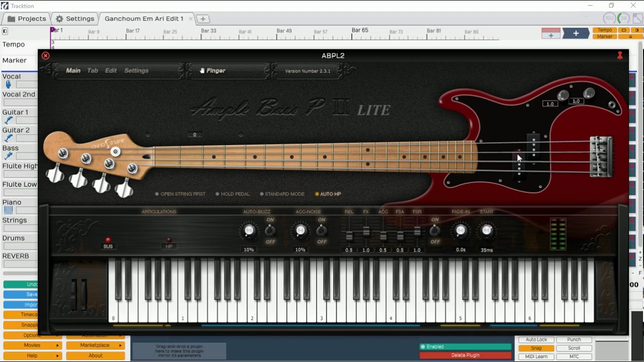
Task: Open the Settings tab in Ample Bass
Action: click(x=136, y=71)
